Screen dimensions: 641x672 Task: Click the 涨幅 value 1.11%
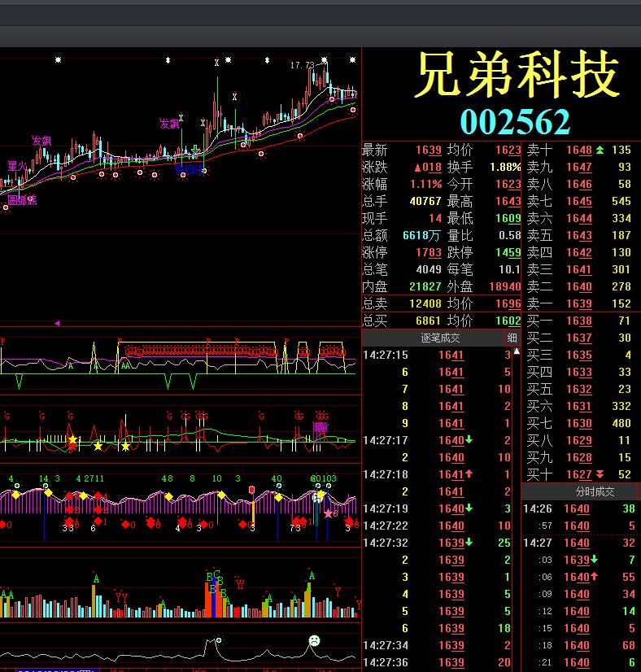[426, 185]
